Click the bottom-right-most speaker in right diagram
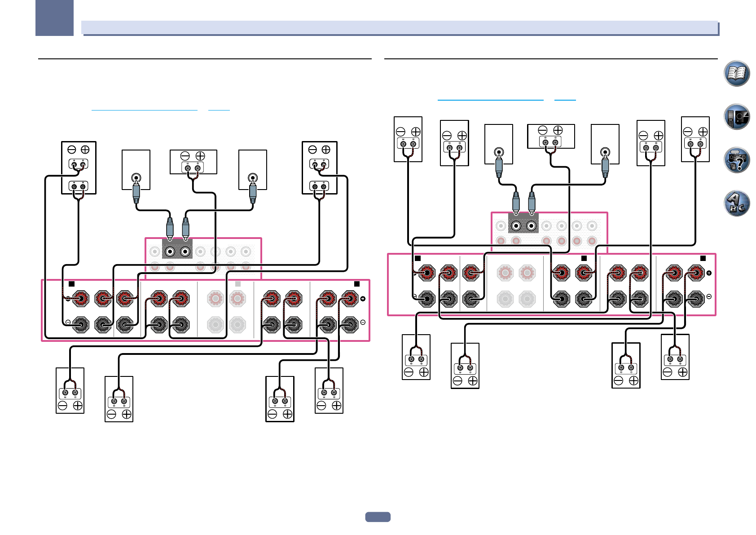 (x=675, y=357)
